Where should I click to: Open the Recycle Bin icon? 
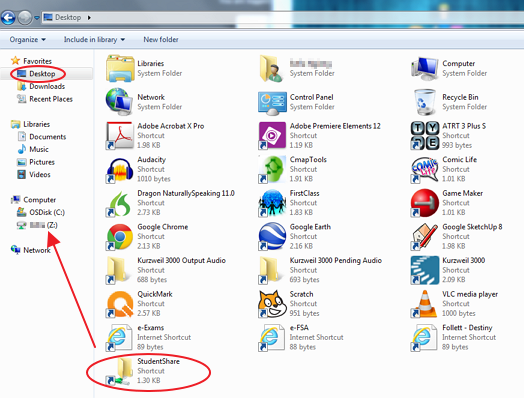pos(424,102)
